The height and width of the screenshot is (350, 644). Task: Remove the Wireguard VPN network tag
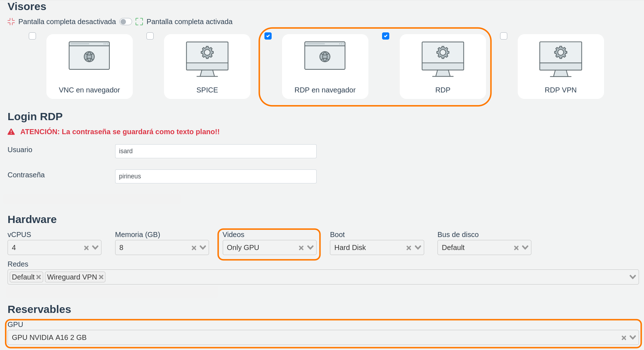pyautogui.click(x=101, y=277)
